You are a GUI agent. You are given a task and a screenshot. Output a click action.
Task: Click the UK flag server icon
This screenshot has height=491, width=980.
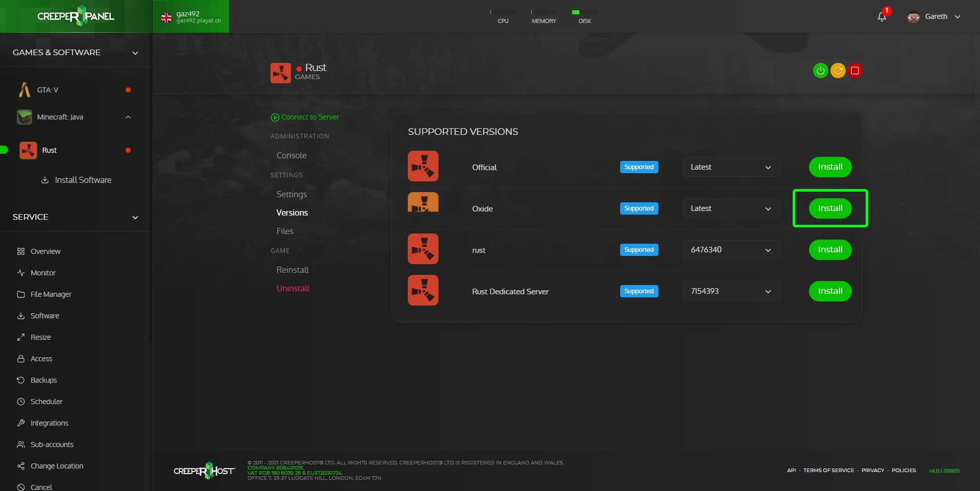(x=166, y=17)
